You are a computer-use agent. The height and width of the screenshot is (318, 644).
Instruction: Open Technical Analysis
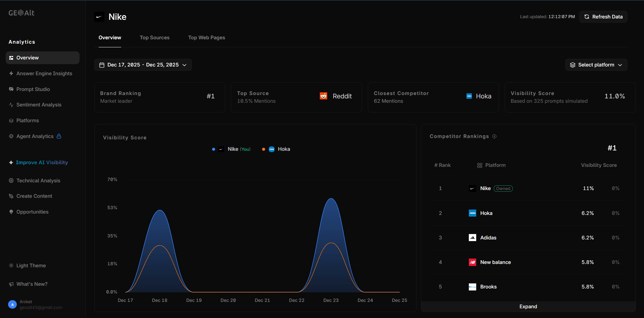43,181
